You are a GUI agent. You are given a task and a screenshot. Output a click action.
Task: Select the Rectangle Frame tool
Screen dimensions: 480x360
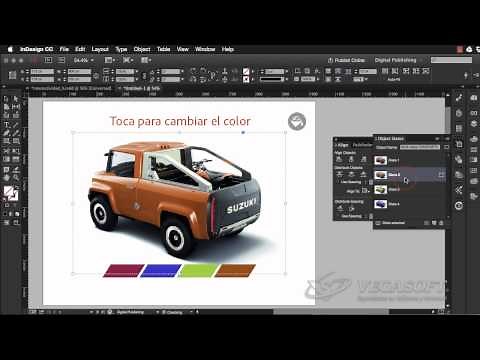(x=6, y=141)
